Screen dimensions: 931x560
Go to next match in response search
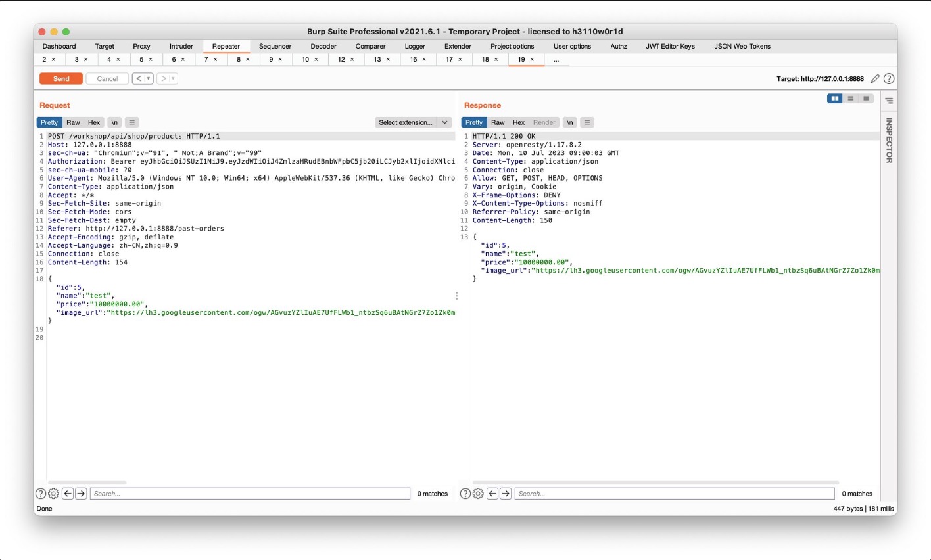pos(506,494)
